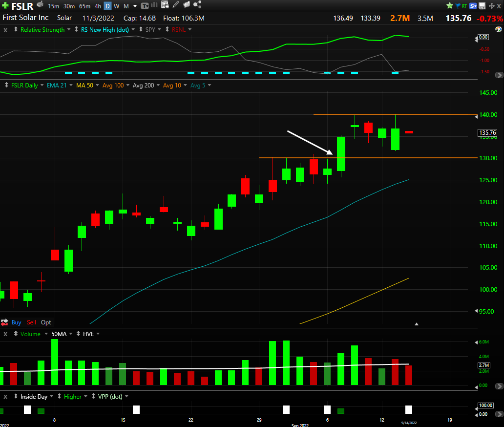Click the four-arrow move chart icon

pos(491,6)
